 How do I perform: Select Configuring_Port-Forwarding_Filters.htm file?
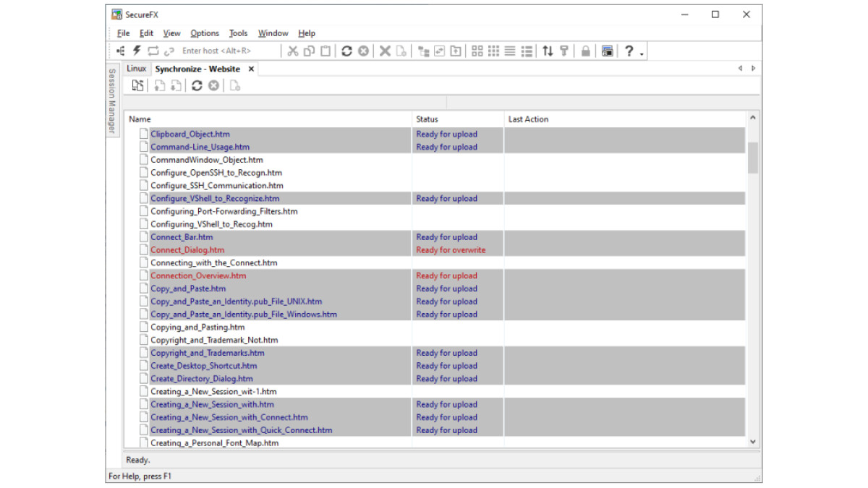pyautogui.click(x=224, y=211)
